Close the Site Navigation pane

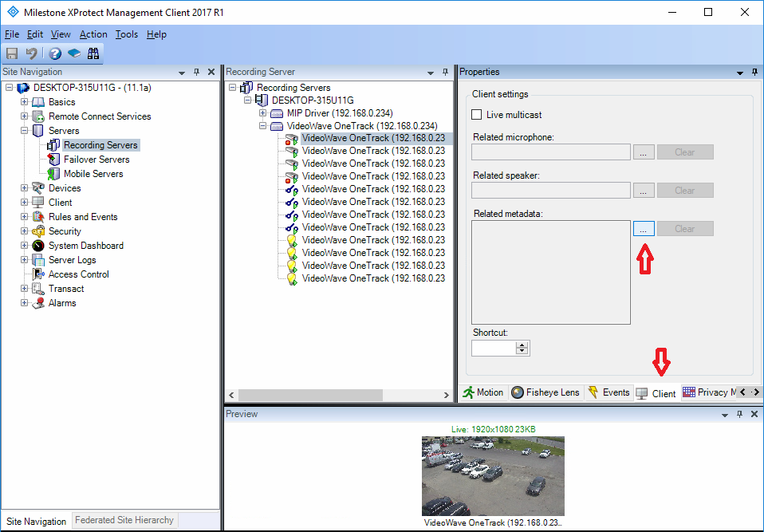[211, 72]
